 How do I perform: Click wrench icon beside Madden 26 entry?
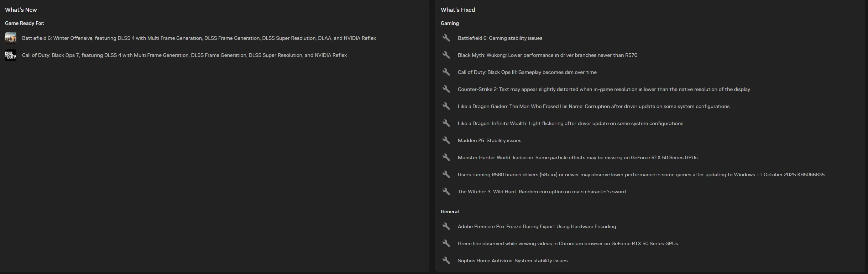446,140
